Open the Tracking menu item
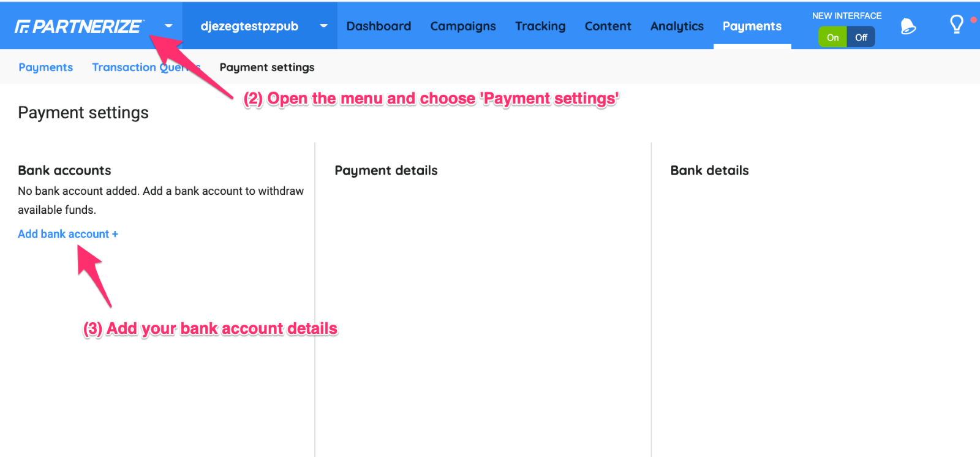This screenshot has width=980, height=457. pos(540,26)
